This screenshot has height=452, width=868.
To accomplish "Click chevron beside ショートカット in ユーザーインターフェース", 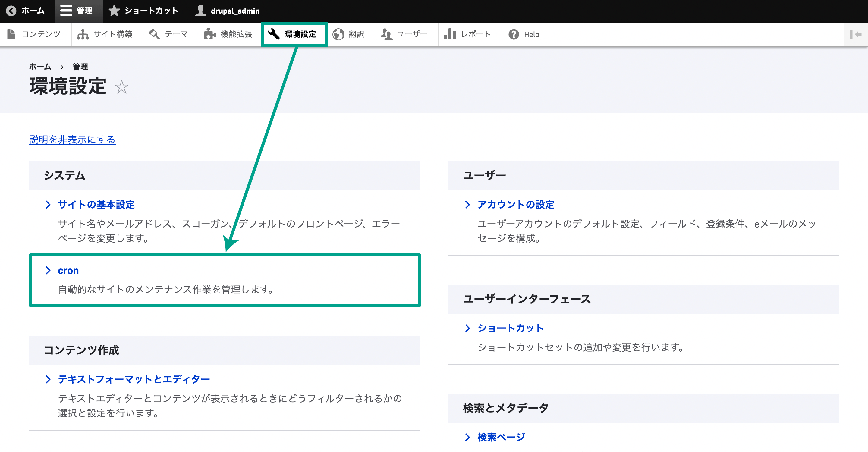I will click(x=467, y=328).
